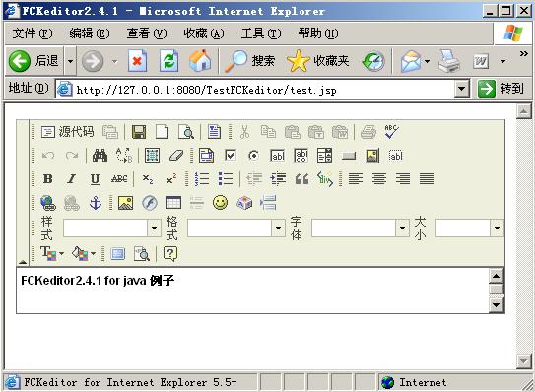Insert an anchor
Screen dimensions: 535x392
click(96, 203)
